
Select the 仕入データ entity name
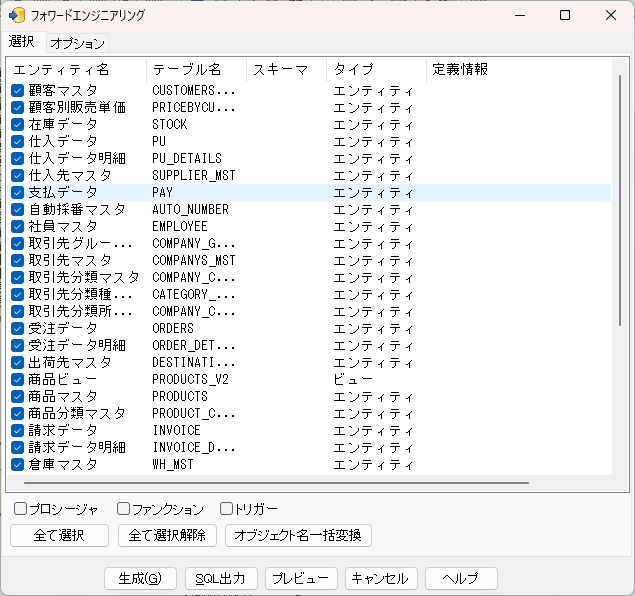click(63, 141)
